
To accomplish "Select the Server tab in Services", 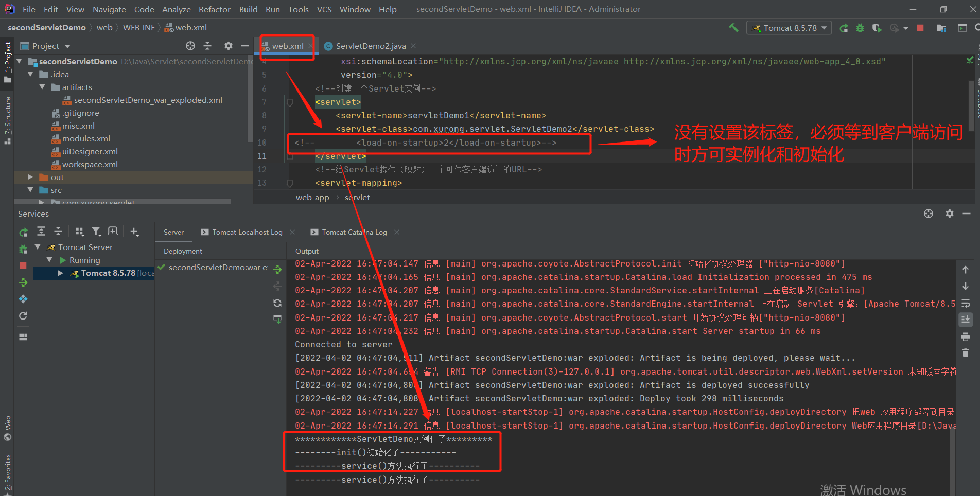I will click(173, 232).
